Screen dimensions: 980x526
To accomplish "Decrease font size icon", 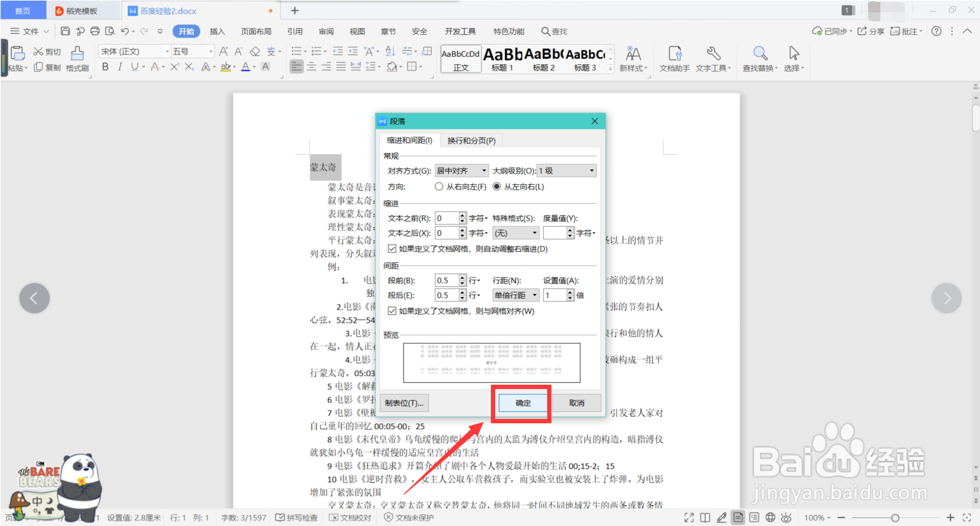I will [x=238, y=51].
